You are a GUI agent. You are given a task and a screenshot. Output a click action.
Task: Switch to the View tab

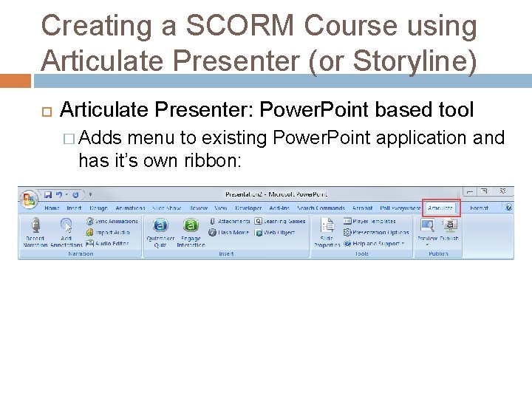pyautogui.click(x=220, y=208)
